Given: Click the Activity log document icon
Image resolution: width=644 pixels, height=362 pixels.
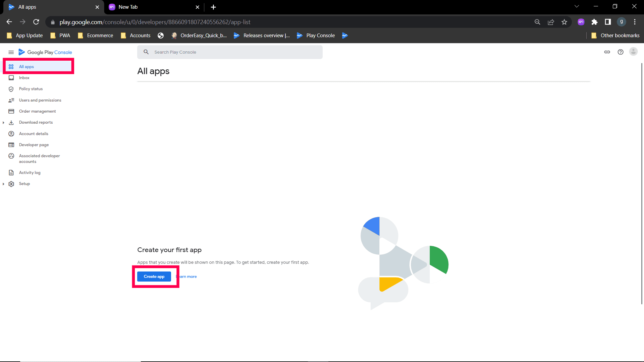Looking at the screenshot, I should click(x=11, y=173).
